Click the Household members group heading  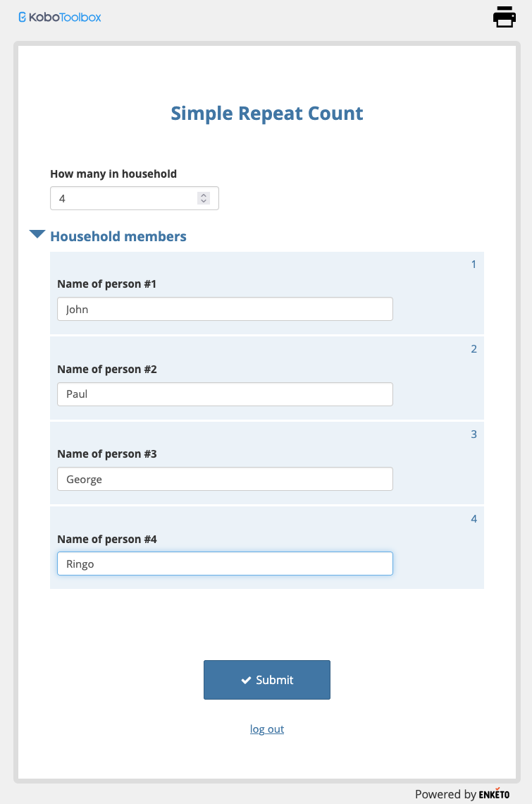[118, 236]
